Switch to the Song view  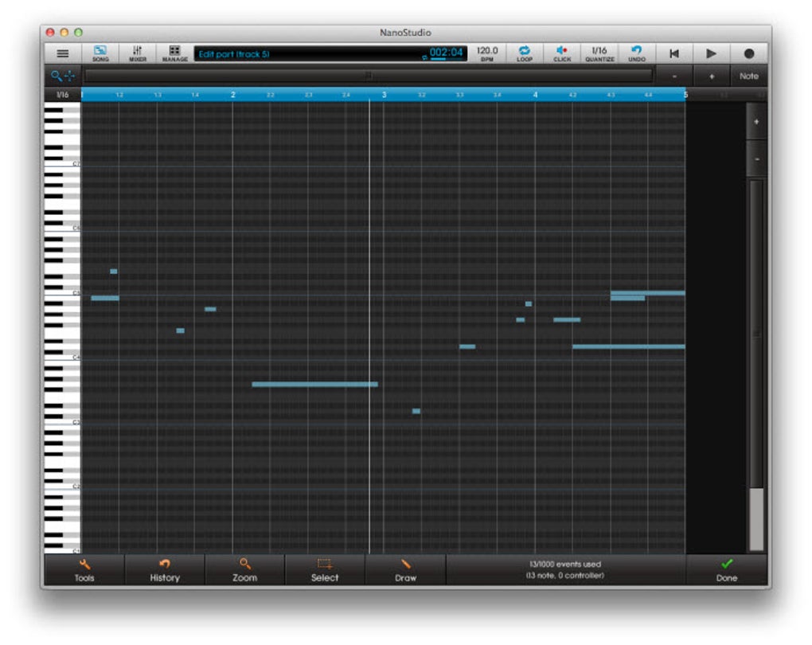coord(100,53)
